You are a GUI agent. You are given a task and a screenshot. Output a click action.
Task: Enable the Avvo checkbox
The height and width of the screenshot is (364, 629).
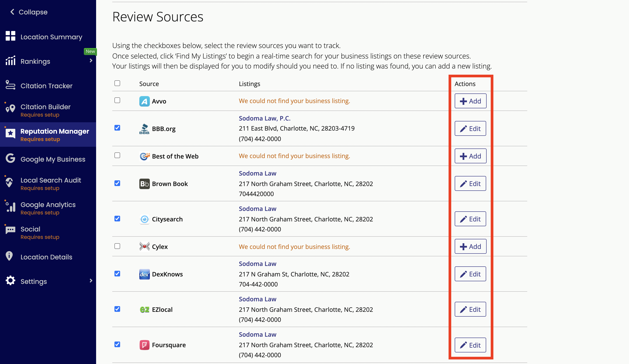117,100
